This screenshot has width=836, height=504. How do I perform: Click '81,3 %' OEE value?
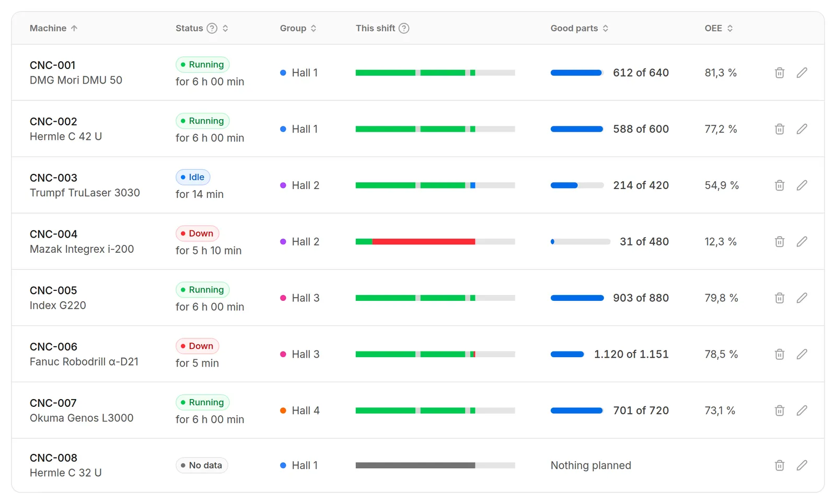pyautogui.click(x=721, y=73)
